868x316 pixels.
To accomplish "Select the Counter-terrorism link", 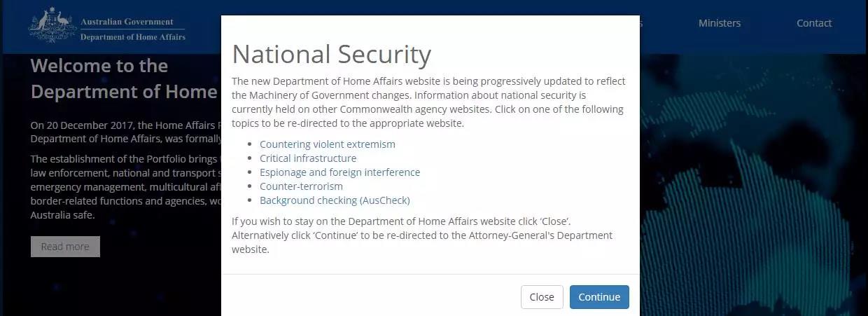I will pos(301,186).
